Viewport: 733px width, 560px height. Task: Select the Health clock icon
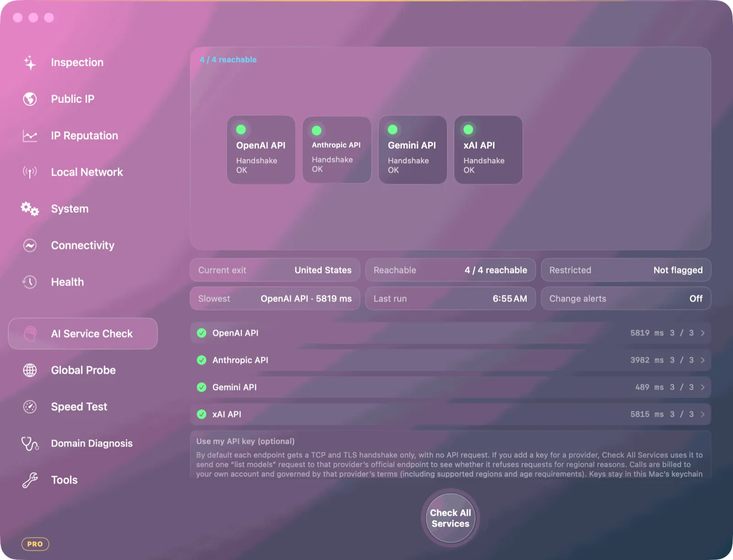[x=30, y=282]
